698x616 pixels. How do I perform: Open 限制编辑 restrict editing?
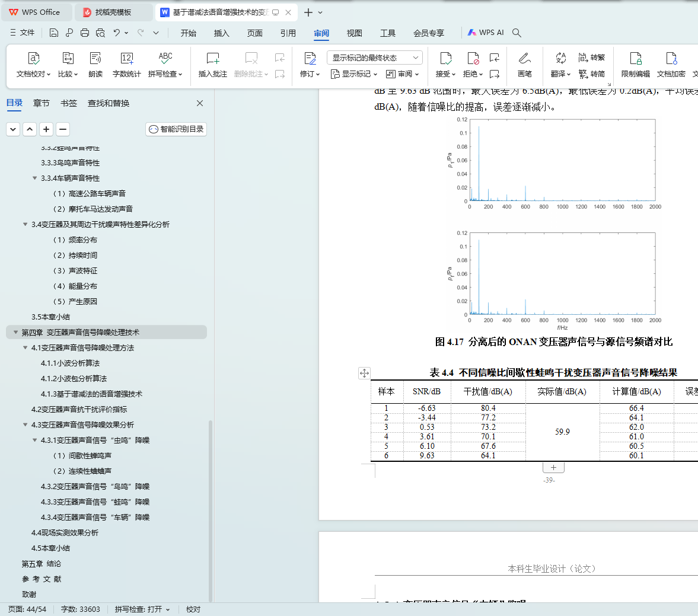(635, 65)
